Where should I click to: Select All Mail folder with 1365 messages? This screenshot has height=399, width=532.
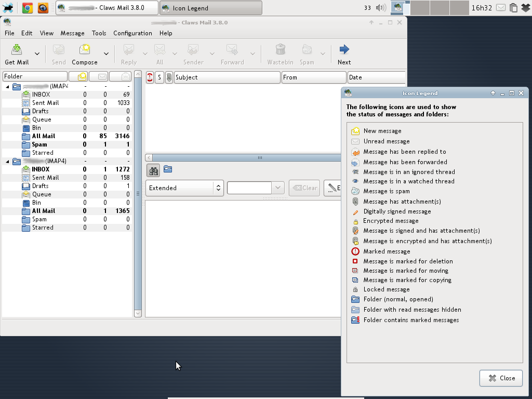point(67,211)
